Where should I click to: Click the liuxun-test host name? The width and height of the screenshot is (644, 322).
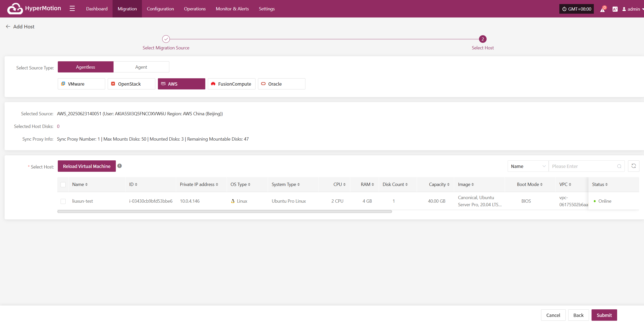pos(83,201)
